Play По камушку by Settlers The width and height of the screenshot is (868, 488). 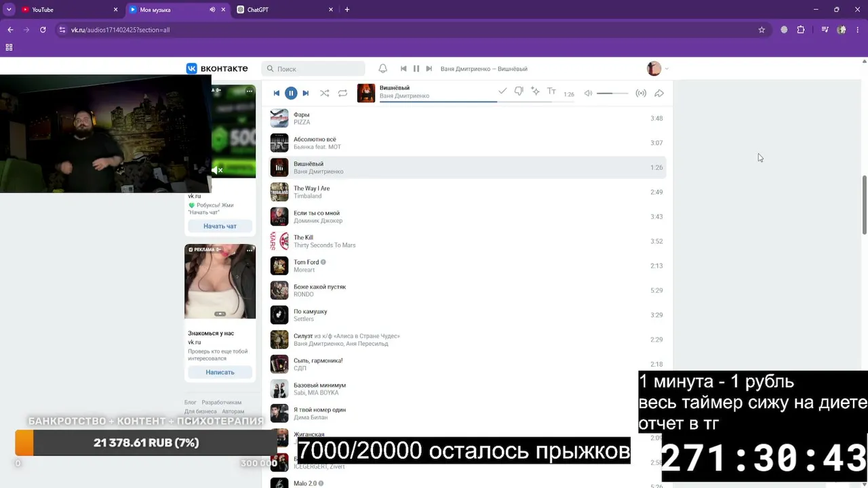[467, 315]
